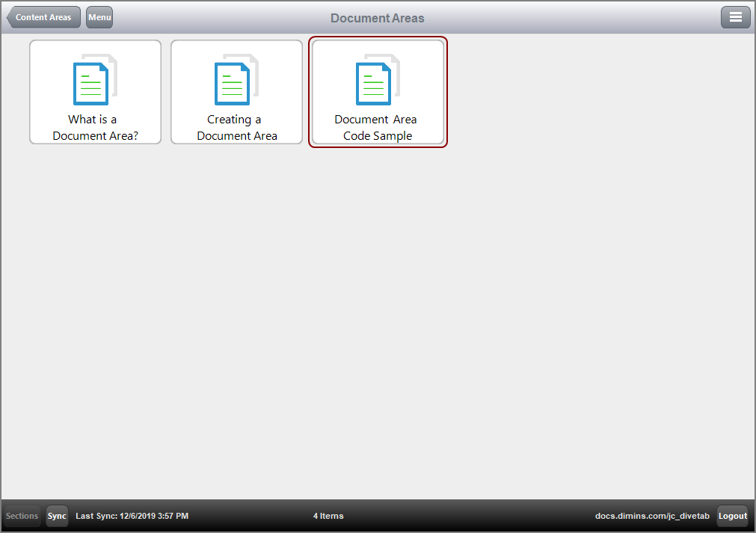756x533 pixels.
Task: Open the Menu button
Action: (x=99, y=17)
